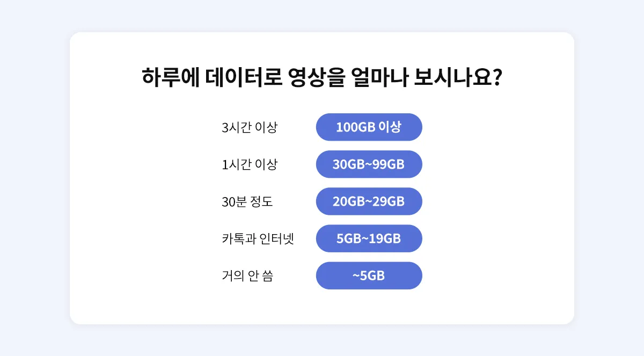Click the 카톡과 인터넷 label
Image resolution: width=644 pixels, height=356 pixels.
click(x=258, y=239)
